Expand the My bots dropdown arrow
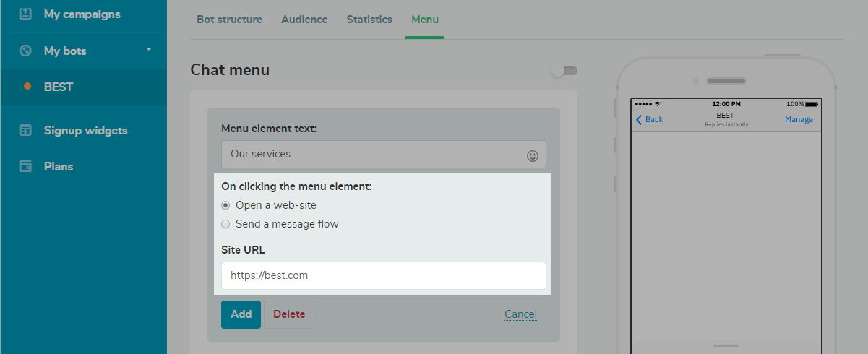 [149, 50]
